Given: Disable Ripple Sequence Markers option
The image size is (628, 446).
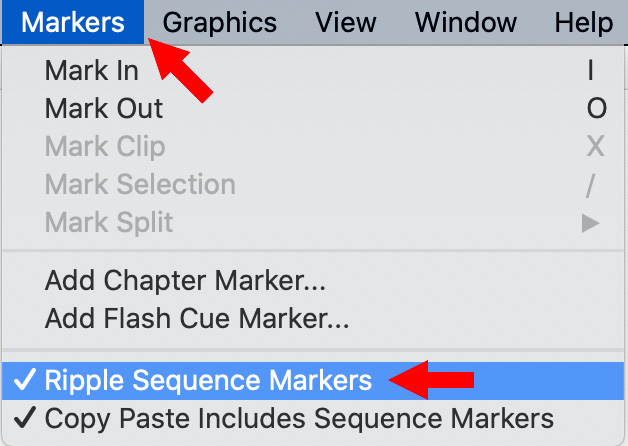Looking at the screenshot, I should (x=208, y=380).
